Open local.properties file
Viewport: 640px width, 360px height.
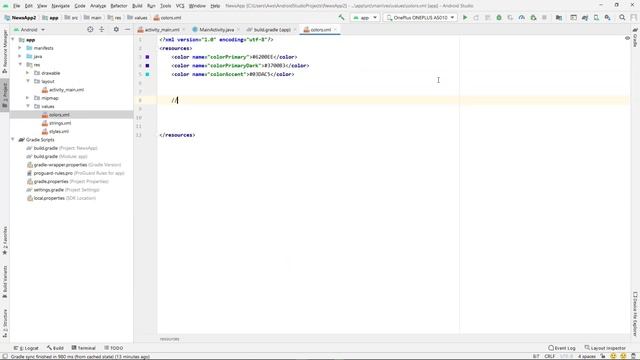click(x=61, y=198)
